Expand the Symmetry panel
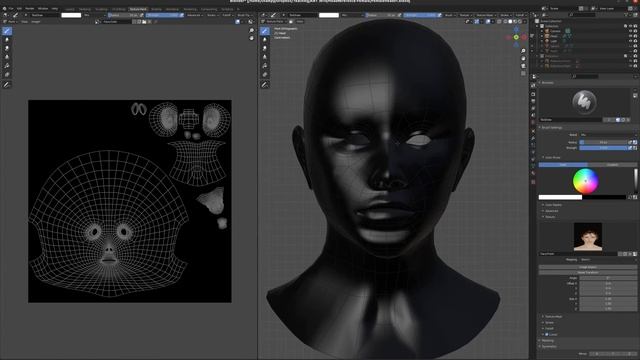 [548, 346]
